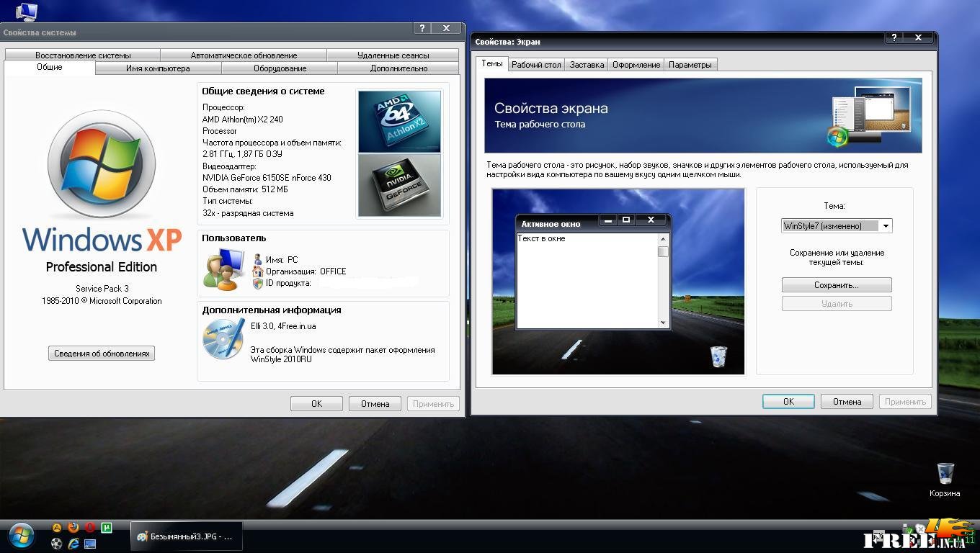Image resolution: width=980 pixels, height=553 pixels.
Task: Launch Internet Explorer from quick launch
Action: point(73,544)
